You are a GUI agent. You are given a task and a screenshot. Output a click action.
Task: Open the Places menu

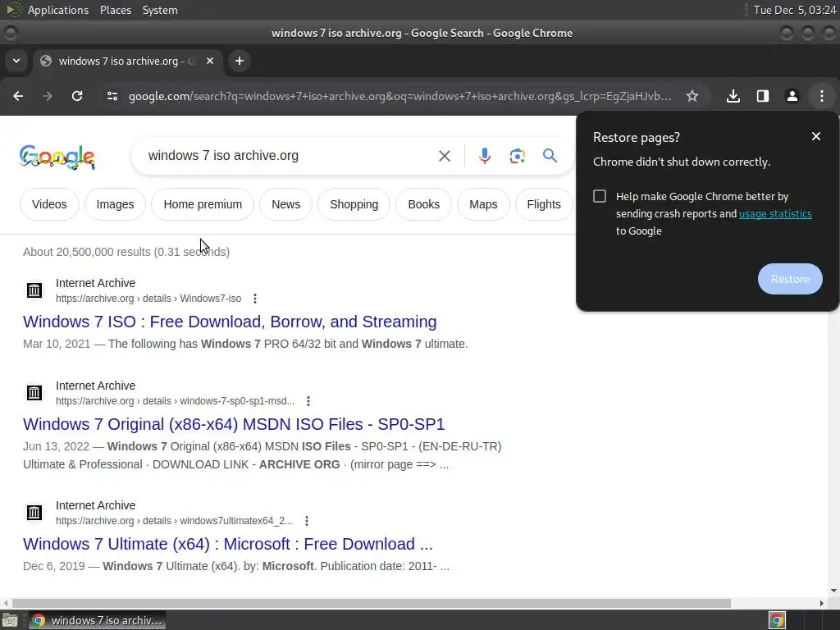click(x=115, y=10)
